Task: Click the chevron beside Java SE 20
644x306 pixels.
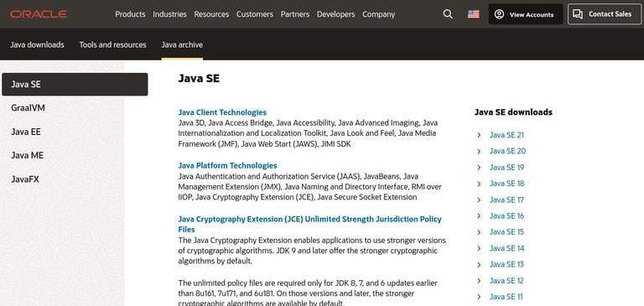Action: click(479, 152)
